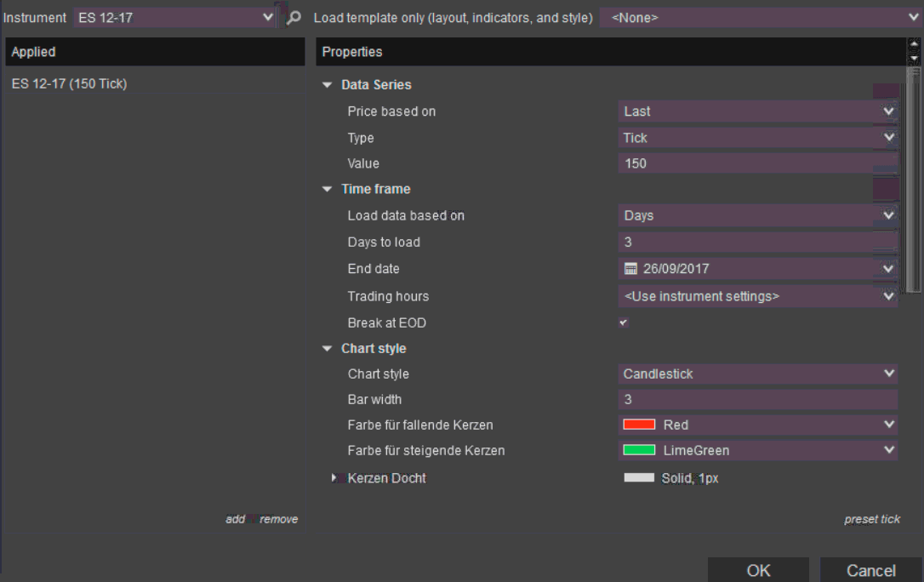Image resolution: width=924 pixels, height=582 pixels.
Task: Click the add link
Action: click(x=235, y=519)
